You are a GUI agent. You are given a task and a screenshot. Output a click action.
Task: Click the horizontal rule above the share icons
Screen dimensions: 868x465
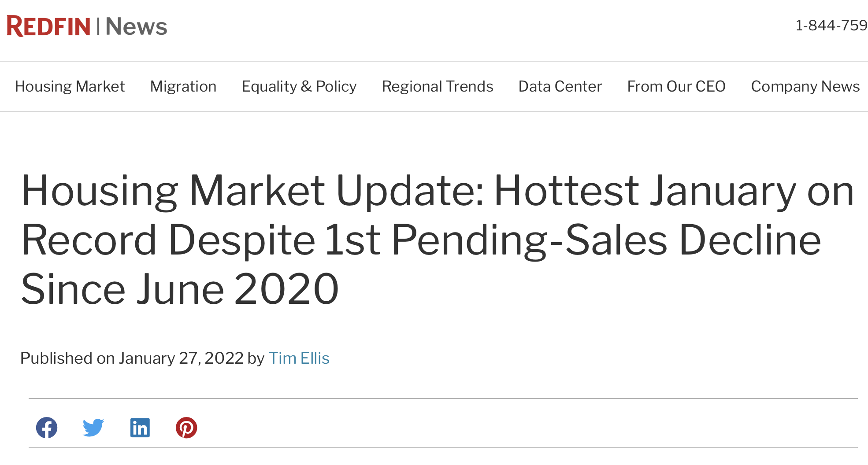coord(443,399)
